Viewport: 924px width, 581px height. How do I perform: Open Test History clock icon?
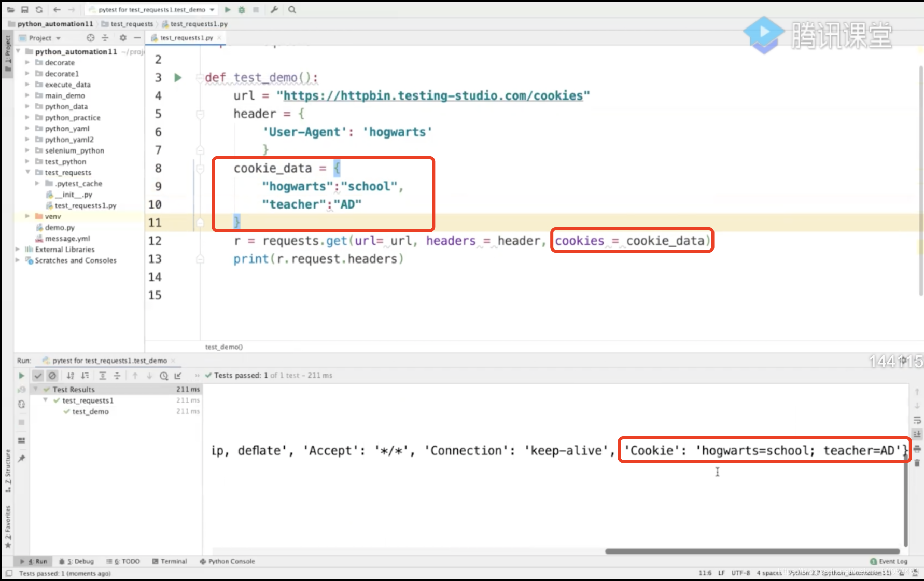[164, 376]
